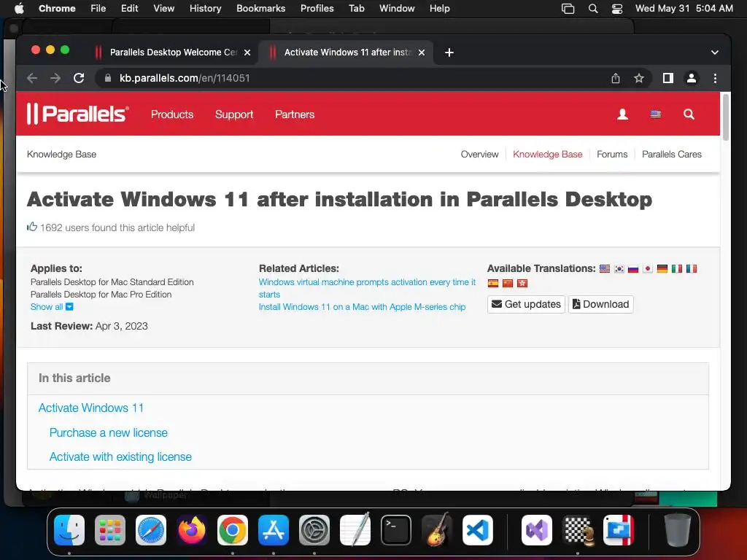This screenshot has width=747, height=560.
Task: Click the Download article button
Action: 601,304
